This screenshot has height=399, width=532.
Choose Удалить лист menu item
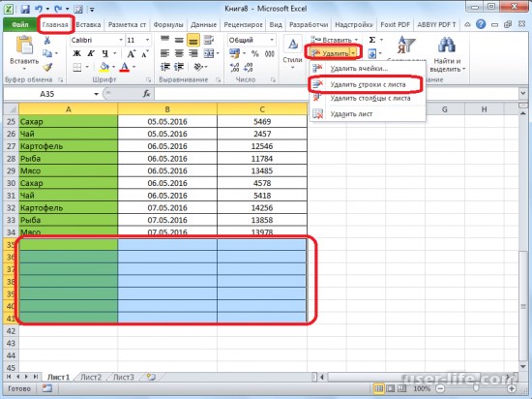point(368,114)
